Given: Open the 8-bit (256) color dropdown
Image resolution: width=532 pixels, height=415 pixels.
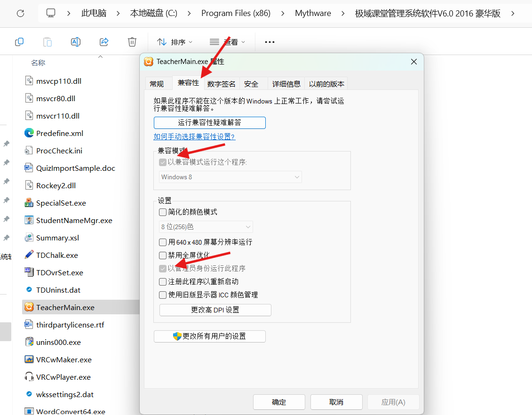Looking at the screenshot, I should tap(206, 227).
